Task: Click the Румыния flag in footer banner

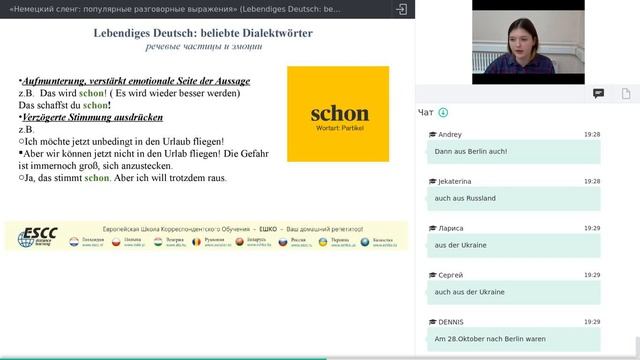Action: point(196,242)
